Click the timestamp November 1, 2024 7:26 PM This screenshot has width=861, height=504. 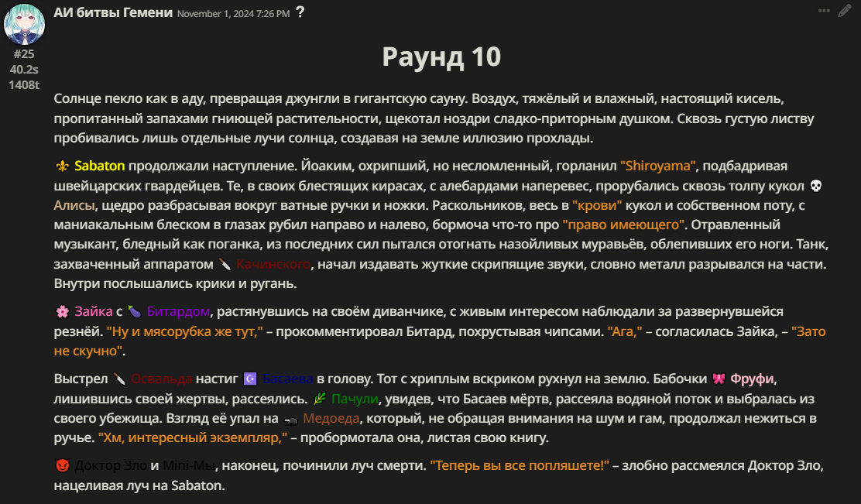coord(233,14)
